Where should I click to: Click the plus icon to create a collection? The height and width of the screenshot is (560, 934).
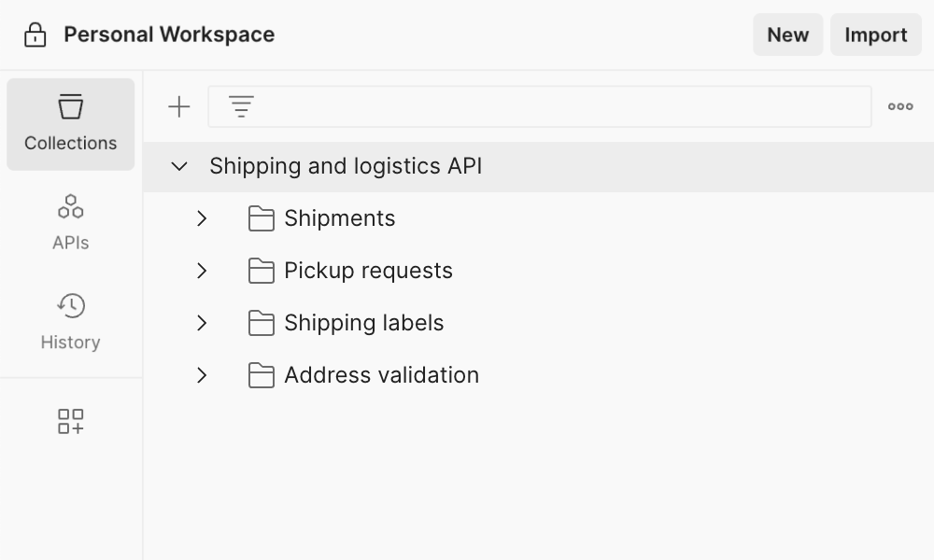(x=177, y=105)
